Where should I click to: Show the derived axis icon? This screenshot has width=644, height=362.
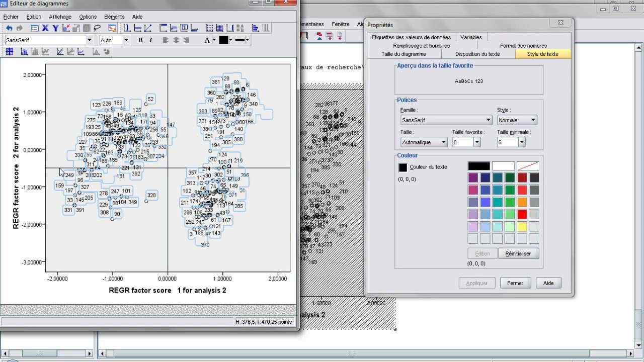pos(229,28)
